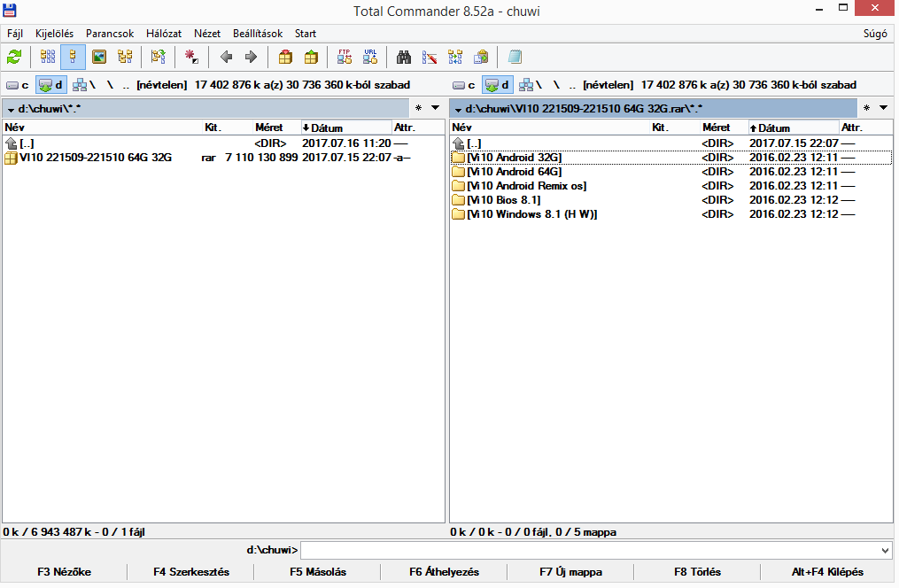This screenshot has height=588, width=899.
Task: Select the Vi10 Android 32G folder
Action: [670, 158]
